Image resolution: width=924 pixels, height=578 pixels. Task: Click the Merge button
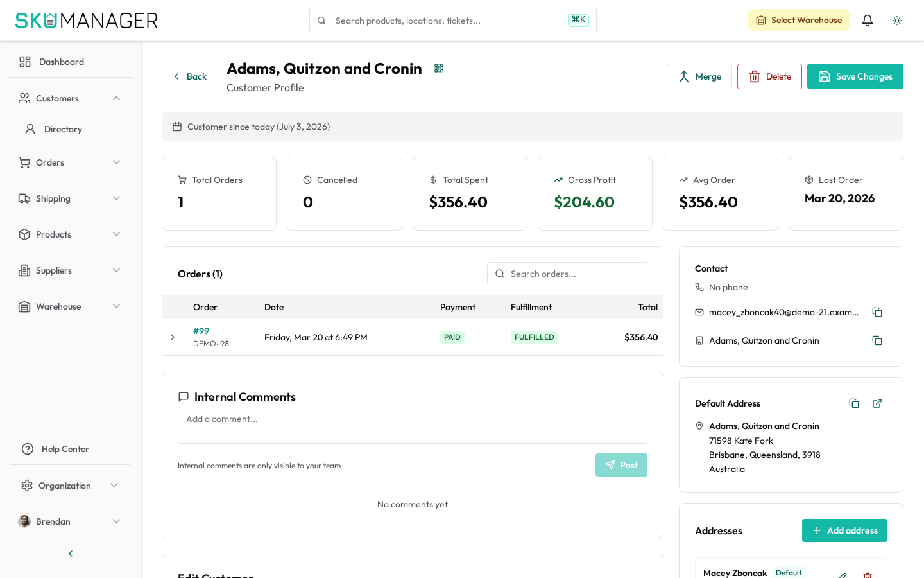coord(699,76)
